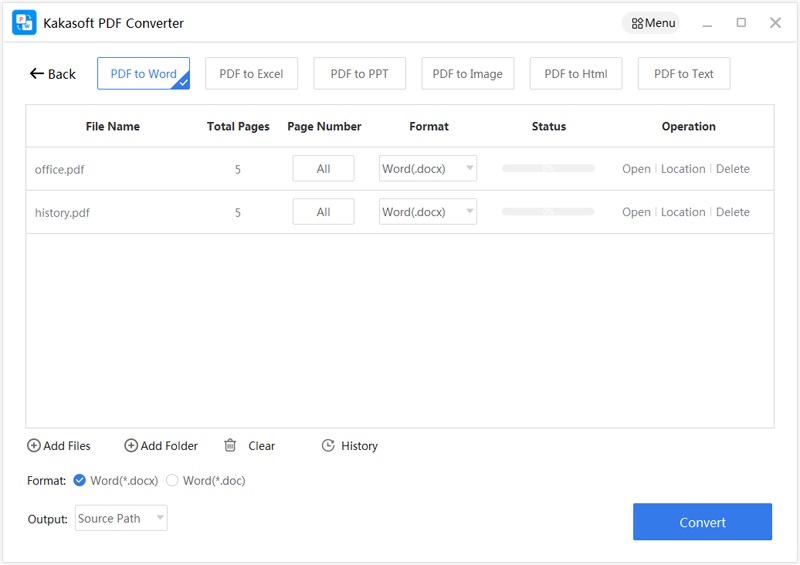Open the Menu grid icon
Screen dimensions: 800x565
tap(637, 23)
